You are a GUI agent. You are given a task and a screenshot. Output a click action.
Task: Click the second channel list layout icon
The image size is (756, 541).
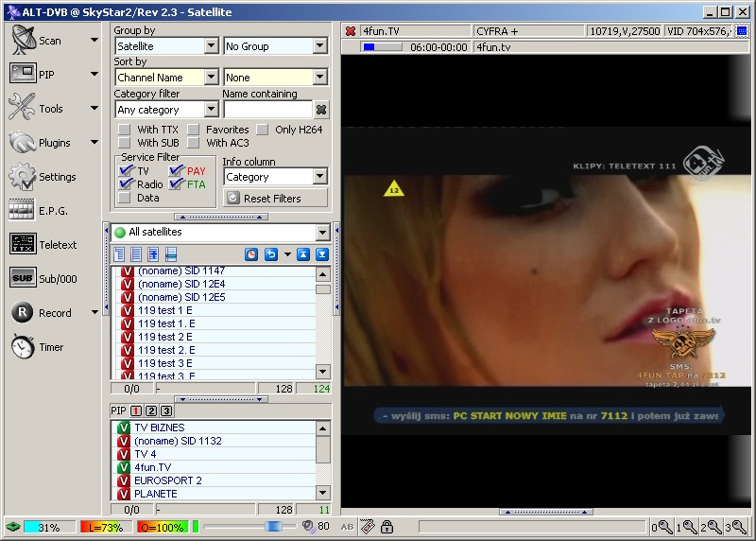136,253
